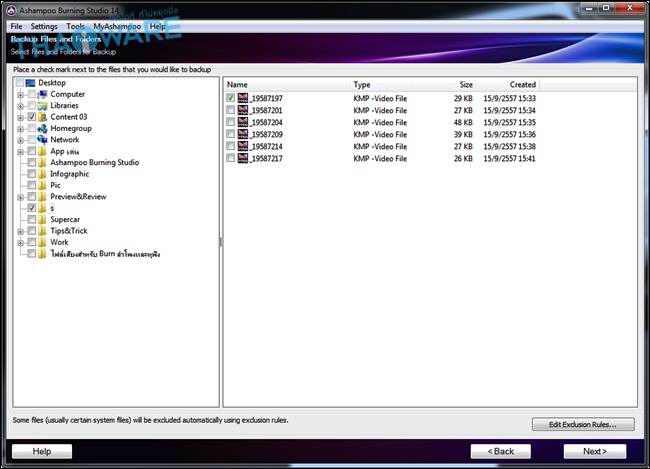Uncheck the _19587197 file checkbox
This screenshot has height=469, width=650.
click(230, 98)
